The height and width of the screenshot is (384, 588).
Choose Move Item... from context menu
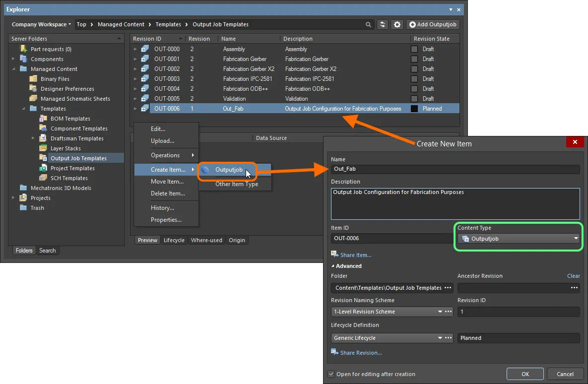click(166, 182)
